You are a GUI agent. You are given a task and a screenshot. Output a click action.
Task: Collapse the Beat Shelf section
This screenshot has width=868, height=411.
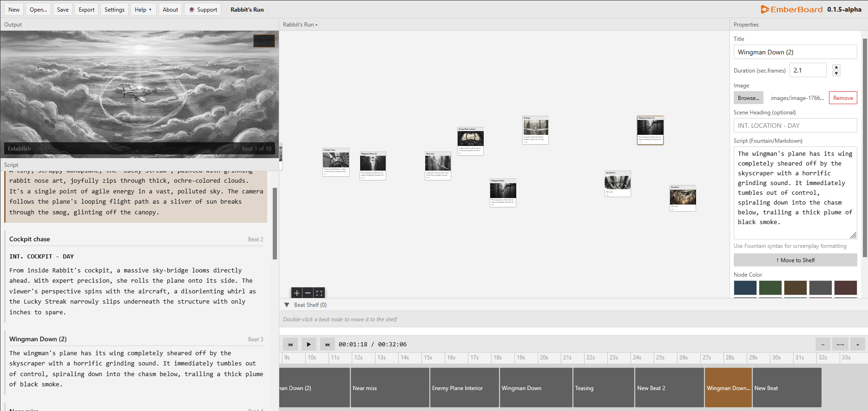tap(287, 305)
